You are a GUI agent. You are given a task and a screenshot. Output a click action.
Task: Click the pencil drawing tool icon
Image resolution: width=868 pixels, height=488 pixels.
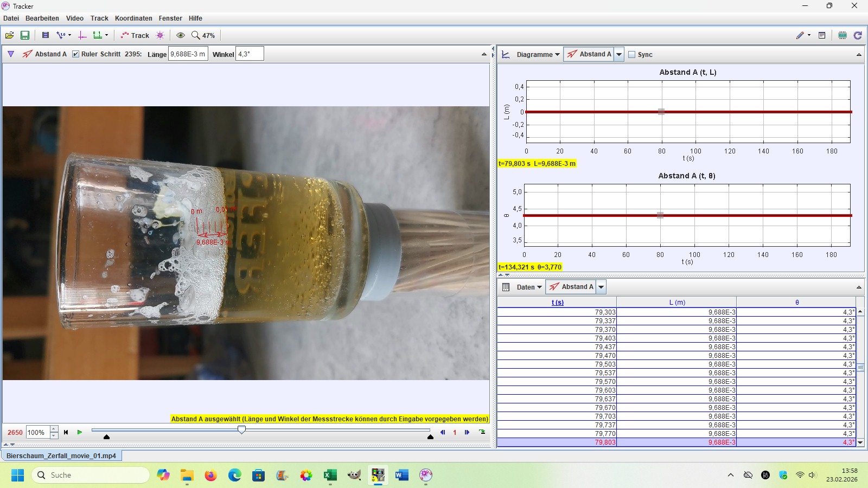[800, 35]
